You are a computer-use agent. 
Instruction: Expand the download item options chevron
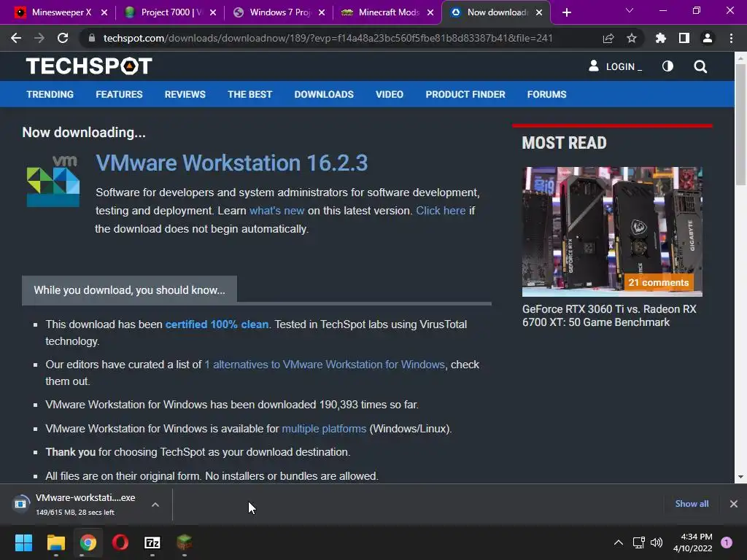[x=155, y=505]
